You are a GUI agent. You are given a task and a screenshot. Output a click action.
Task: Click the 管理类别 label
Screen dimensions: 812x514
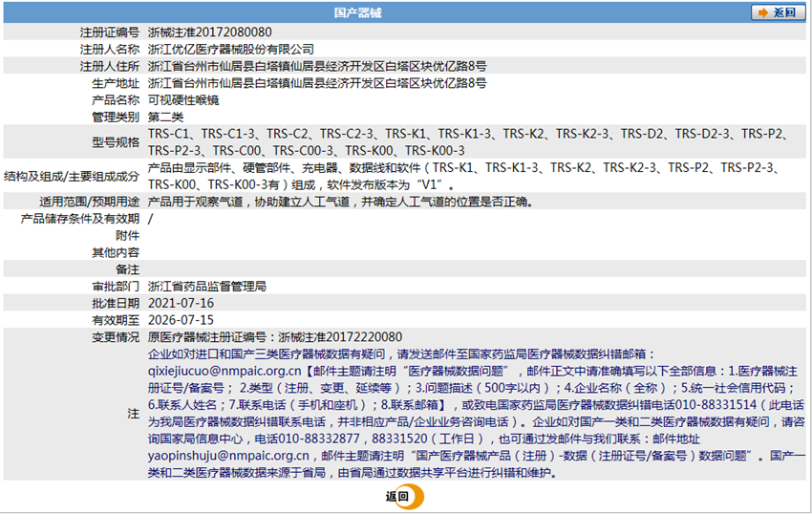coord(116,118)
